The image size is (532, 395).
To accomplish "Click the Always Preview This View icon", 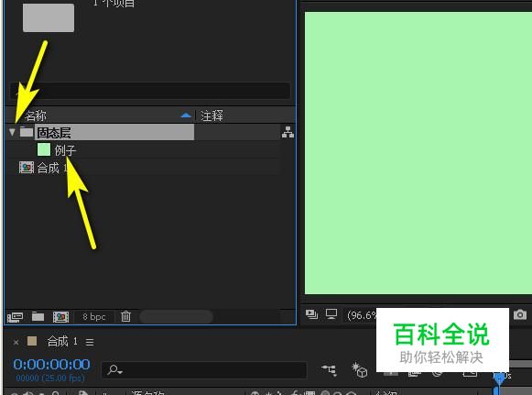I will click(311, 314).
